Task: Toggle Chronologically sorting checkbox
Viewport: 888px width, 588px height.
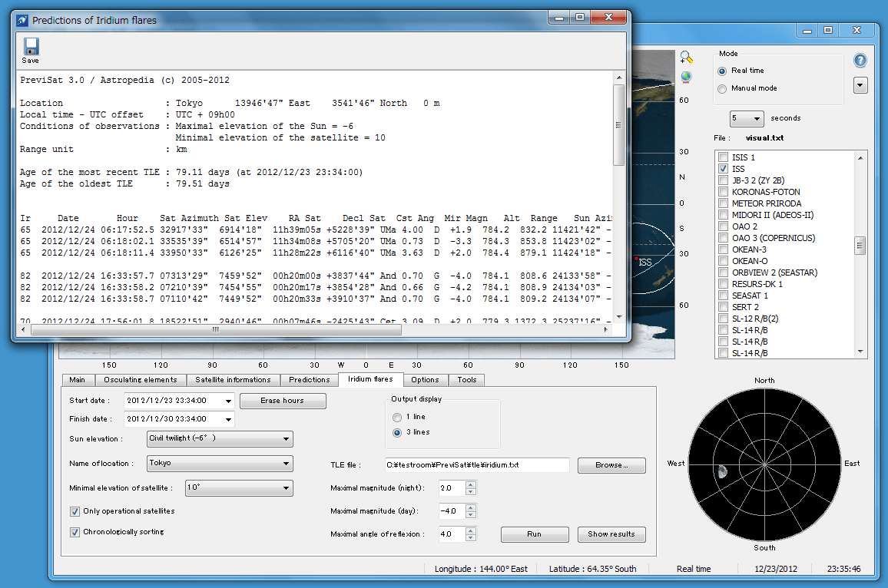Action: click(75, 532)
